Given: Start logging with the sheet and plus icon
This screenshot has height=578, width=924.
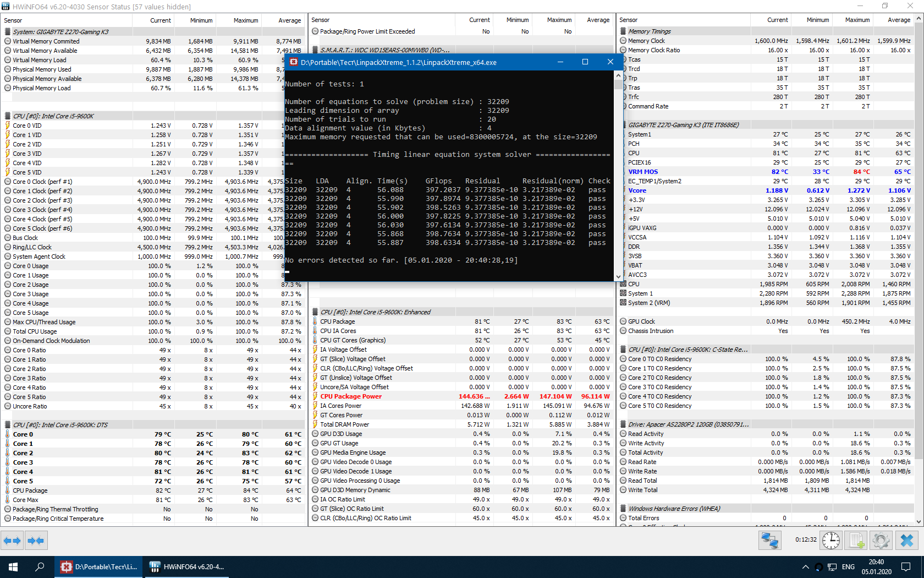Looking at the screenshot, I should click(856, 541).
